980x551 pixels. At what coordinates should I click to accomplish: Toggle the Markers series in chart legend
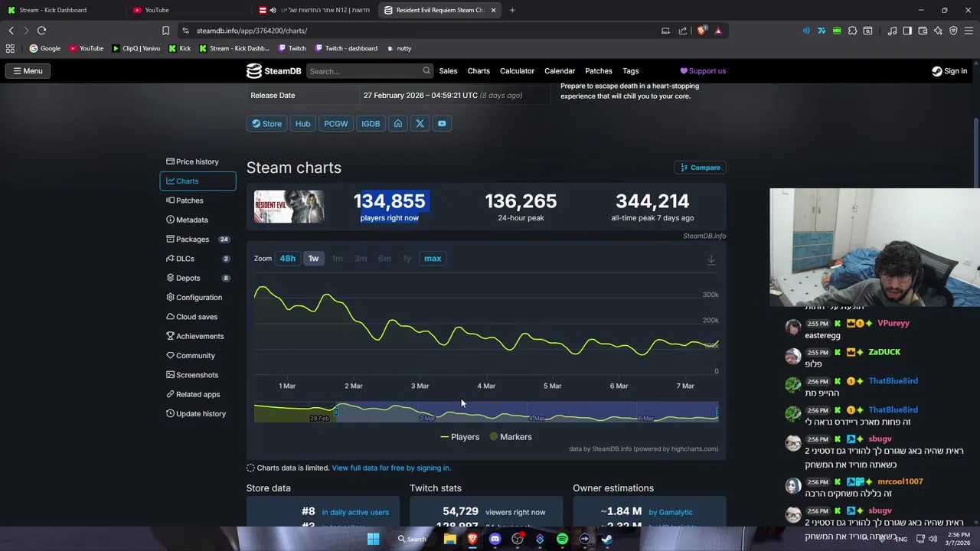[x=510, y=437]
